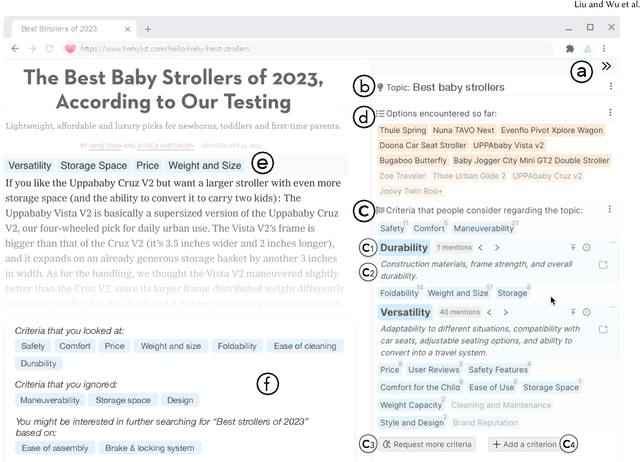The image size is (640, 462).
Task: Click the browser URL address bar
Action: click(x=300, y=48)
